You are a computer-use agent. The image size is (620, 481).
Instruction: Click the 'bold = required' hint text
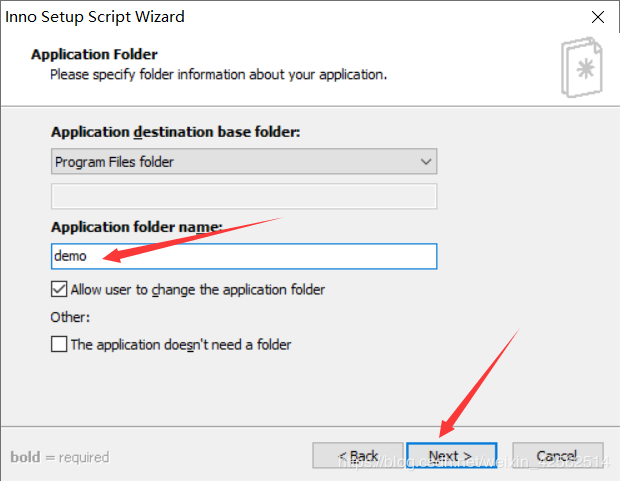coord(59,457)
